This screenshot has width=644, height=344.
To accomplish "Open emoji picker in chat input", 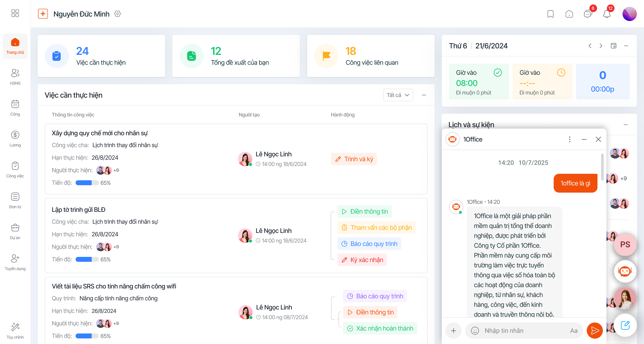I will click(x=475, y=331).
